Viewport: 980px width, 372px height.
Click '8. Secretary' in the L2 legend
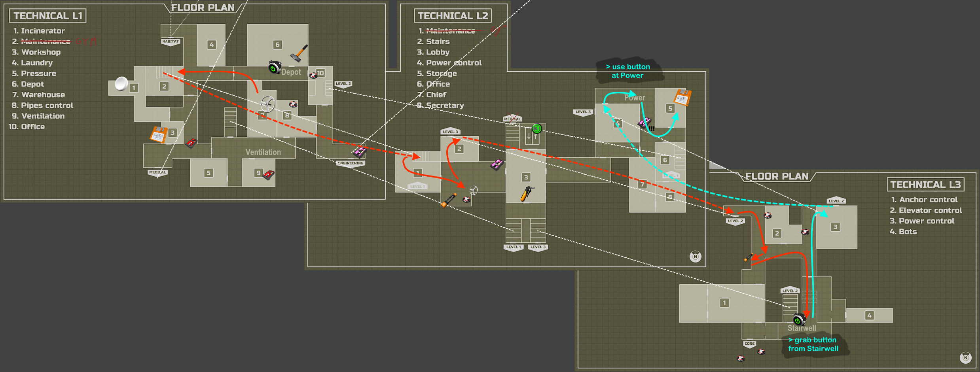coord(440,106)
